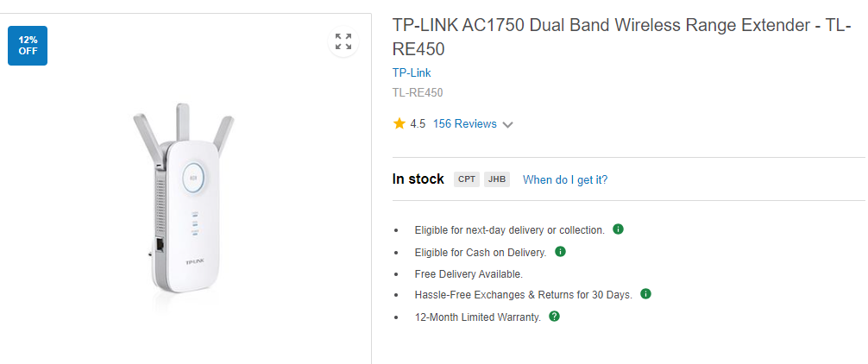Click the 'When do I get it?' link
The height and width of the screenshot is (364, 868).
[x=565, y=179]
